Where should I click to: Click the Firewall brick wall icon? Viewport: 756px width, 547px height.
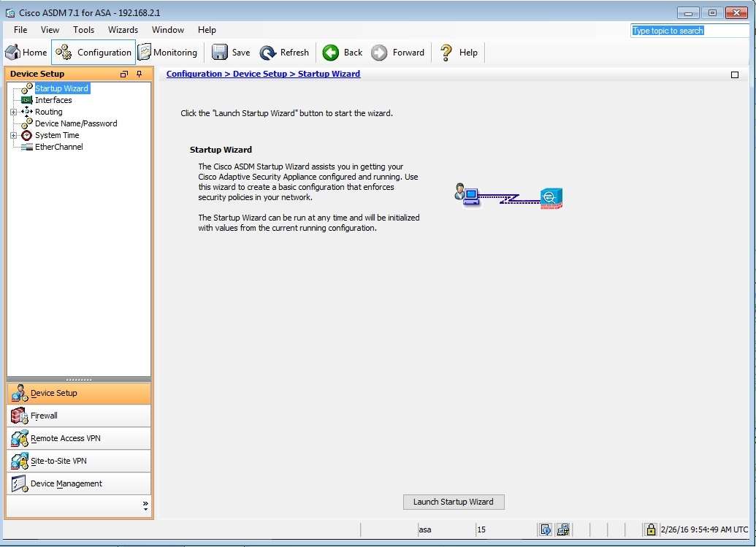[x=20, y=416]
